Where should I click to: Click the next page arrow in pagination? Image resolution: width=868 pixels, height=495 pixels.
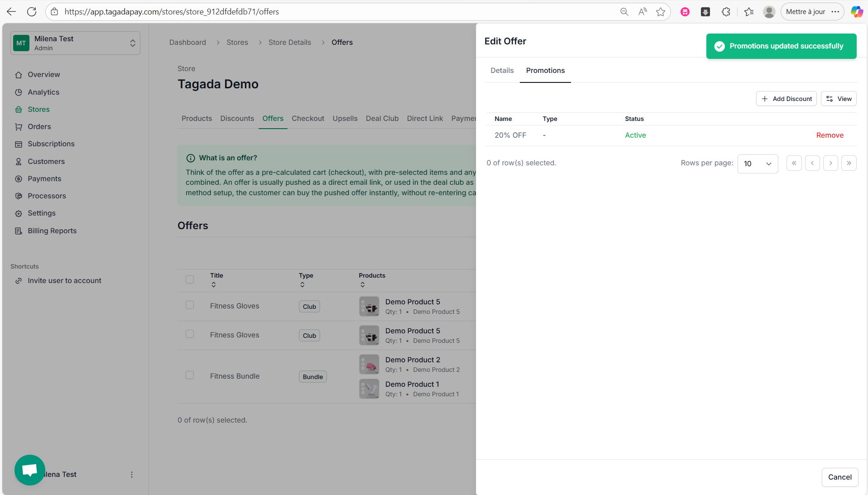[830, 163]
